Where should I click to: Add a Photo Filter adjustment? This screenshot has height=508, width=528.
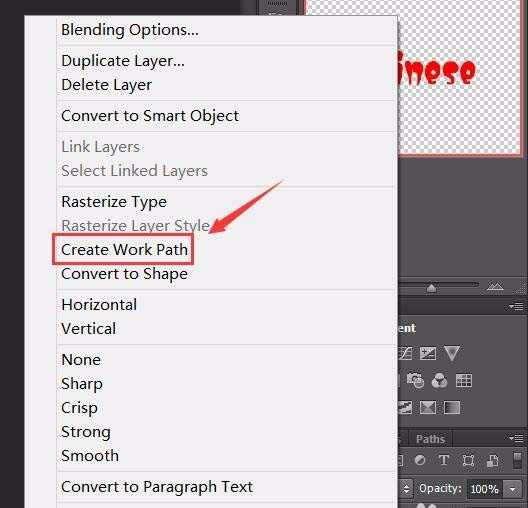415,381
